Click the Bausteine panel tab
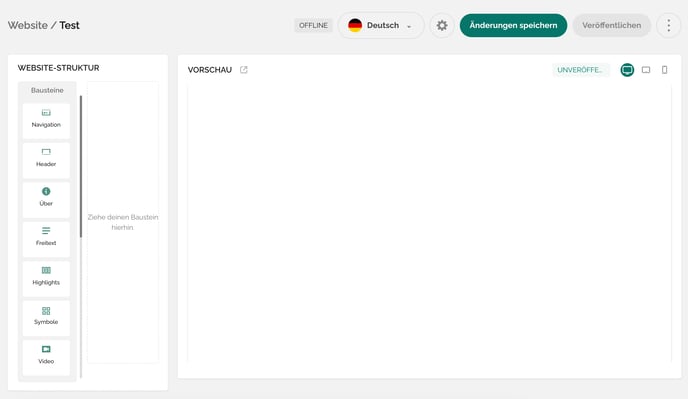 tap(47, 90)
